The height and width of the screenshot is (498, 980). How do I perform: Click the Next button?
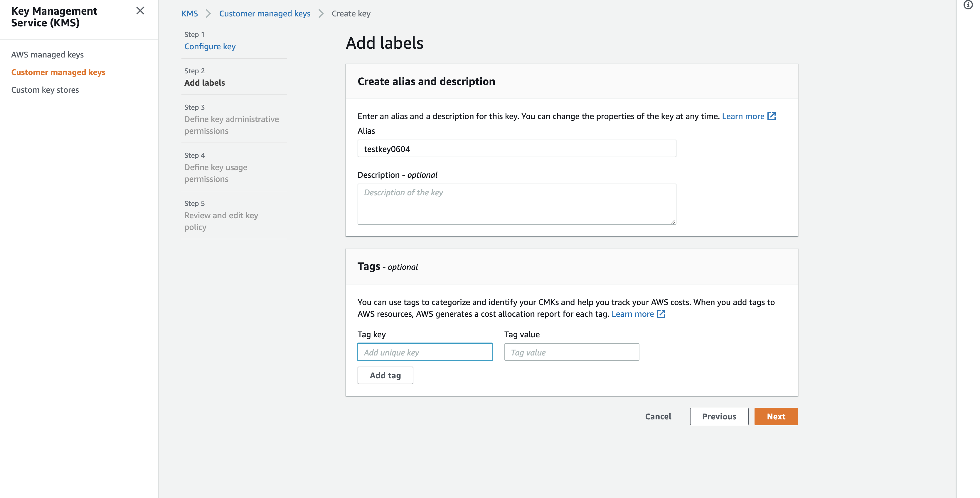tap(776, 416)
